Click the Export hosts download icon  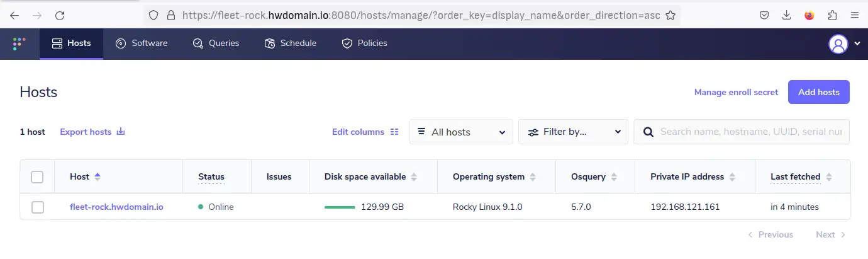coord(121,132)
